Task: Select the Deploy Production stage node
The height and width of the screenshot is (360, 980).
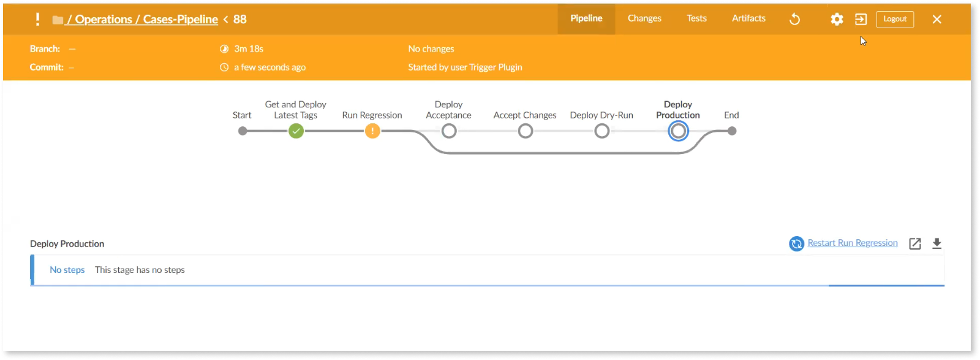Action: 678,131
